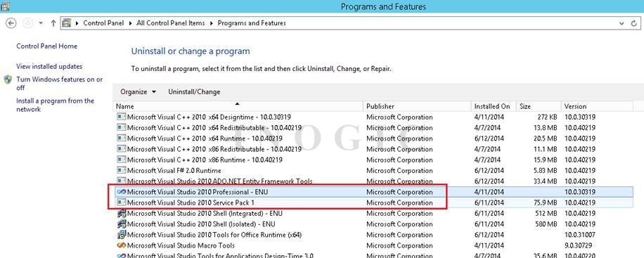Click the Up one level arrow
644x258 pixels.
pyautogui.click(x=53, y=23)
